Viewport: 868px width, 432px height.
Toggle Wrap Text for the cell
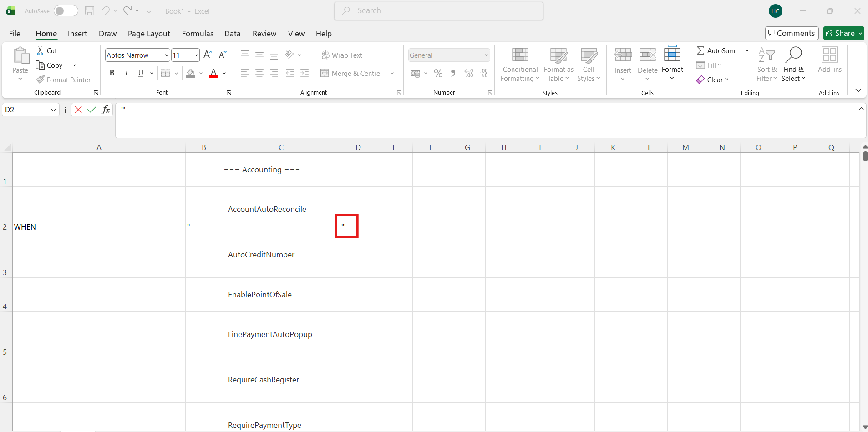(x=342, y=55)
